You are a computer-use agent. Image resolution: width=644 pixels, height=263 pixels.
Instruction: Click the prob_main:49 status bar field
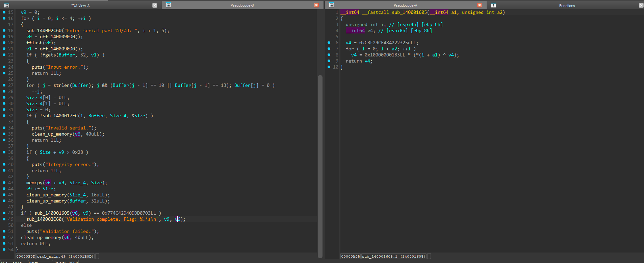coord(65,256)
